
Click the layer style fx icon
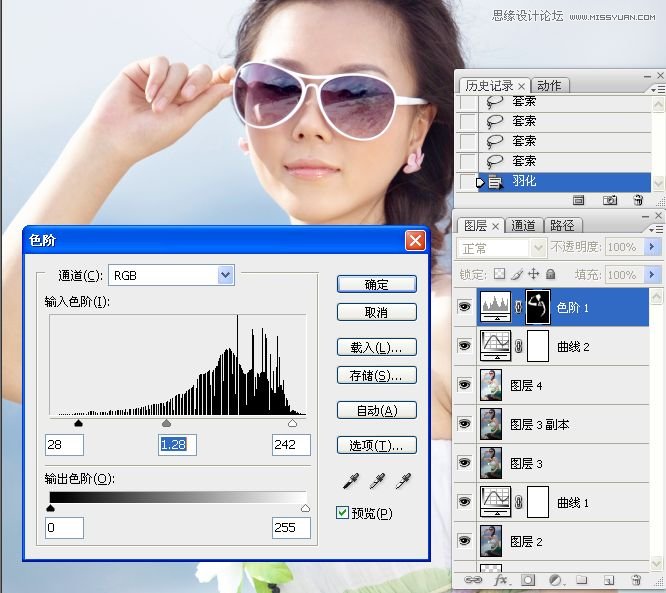[500, 579]
